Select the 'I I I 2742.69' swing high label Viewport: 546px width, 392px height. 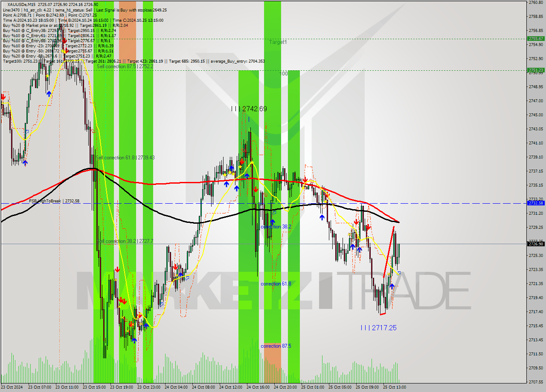(249, 109)
